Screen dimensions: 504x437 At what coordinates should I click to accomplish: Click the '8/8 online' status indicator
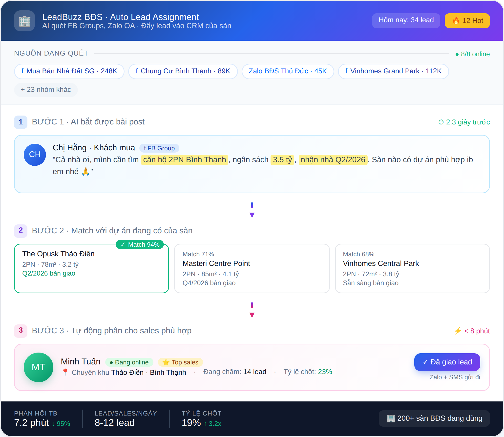click(472, 54)
